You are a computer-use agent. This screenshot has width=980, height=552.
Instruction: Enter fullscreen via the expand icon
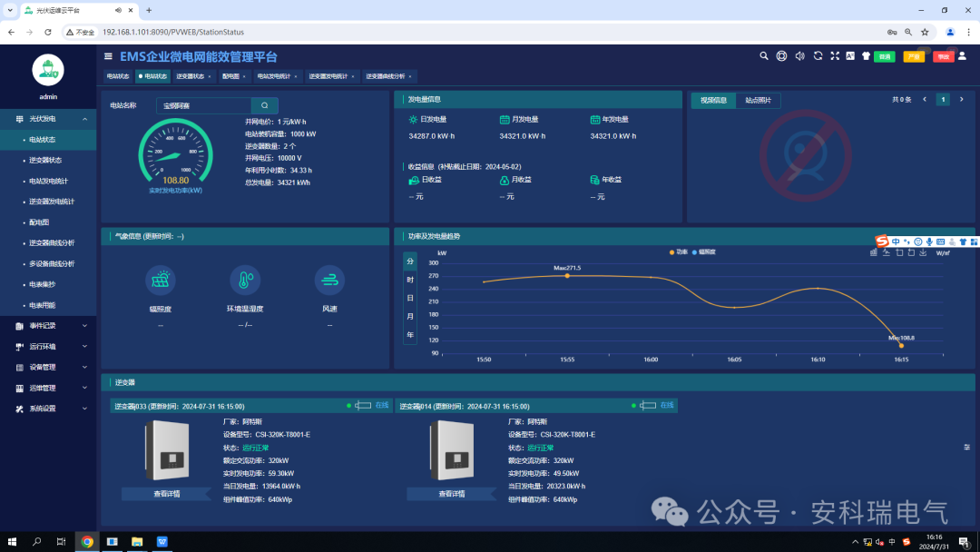click(835, 55)
